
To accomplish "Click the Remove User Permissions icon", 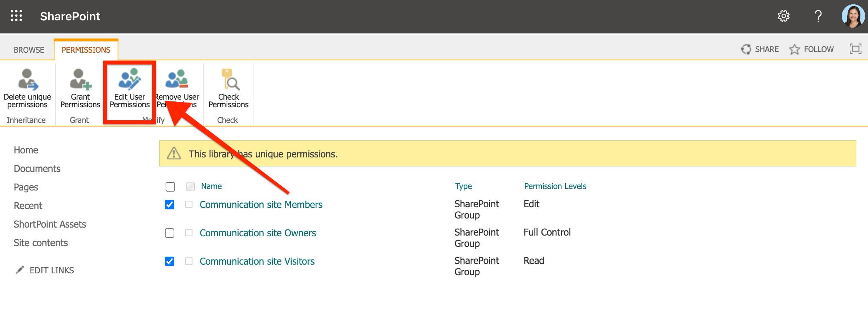I will (177, 79).
